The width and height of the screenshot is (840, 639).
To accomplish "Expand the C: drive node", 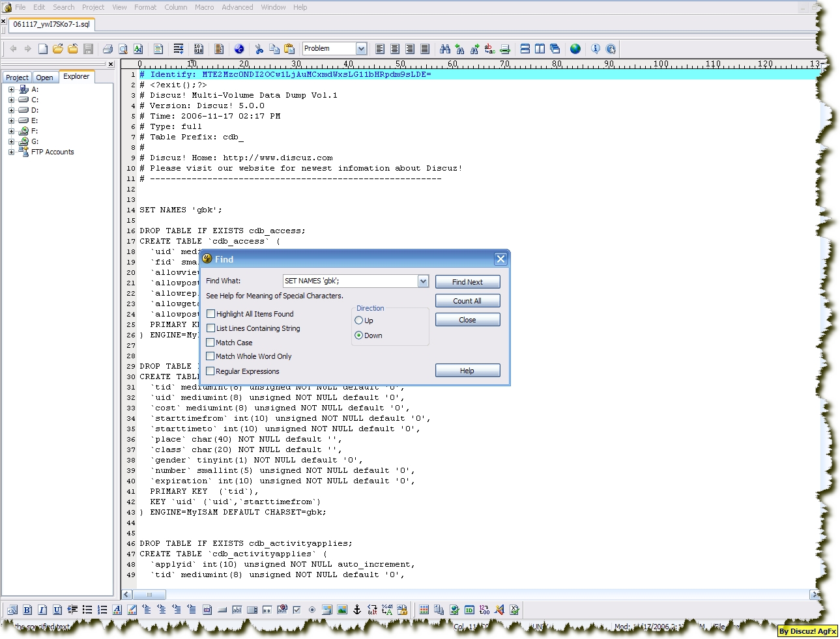I will pyautogui.click(x=11, y=100).
